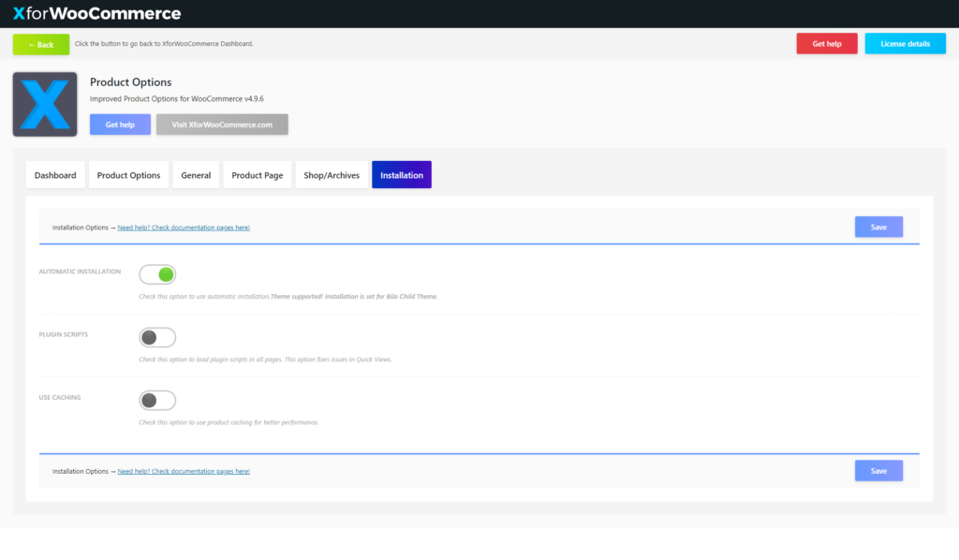Click the 'Improved Product Options for WooCommerce v4.9.6' text
This screenshot has width=959, height=560.
tap(177, 98)
